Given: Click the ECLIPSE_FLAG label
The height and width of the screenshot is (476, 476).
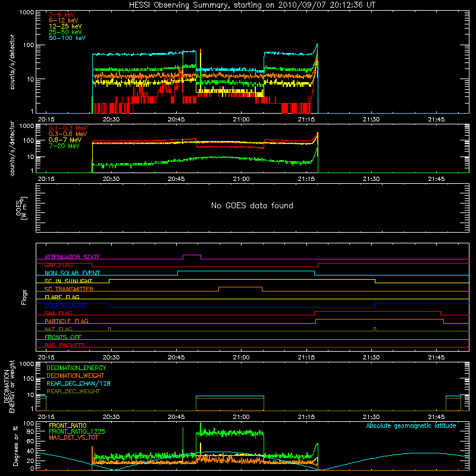Looking at the screenshot, I should 65,305.
